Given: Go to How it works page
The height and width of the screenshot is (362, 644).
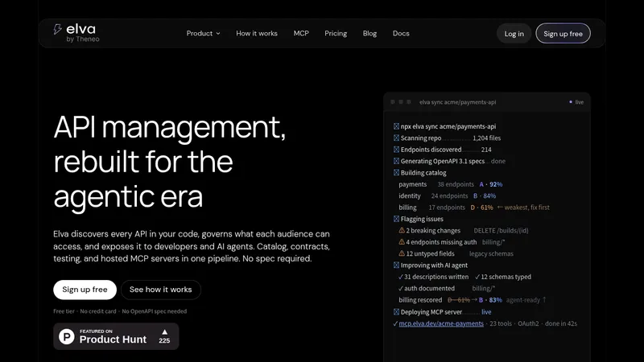Looking at the screenshot, I should pos(257,34).
